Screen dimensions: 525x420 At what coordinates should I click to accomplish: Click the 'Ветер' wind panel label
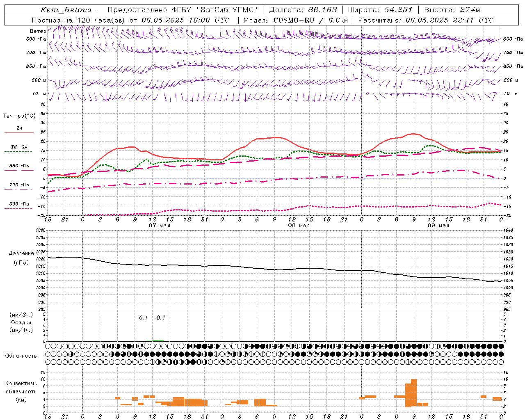click(38, 31)
